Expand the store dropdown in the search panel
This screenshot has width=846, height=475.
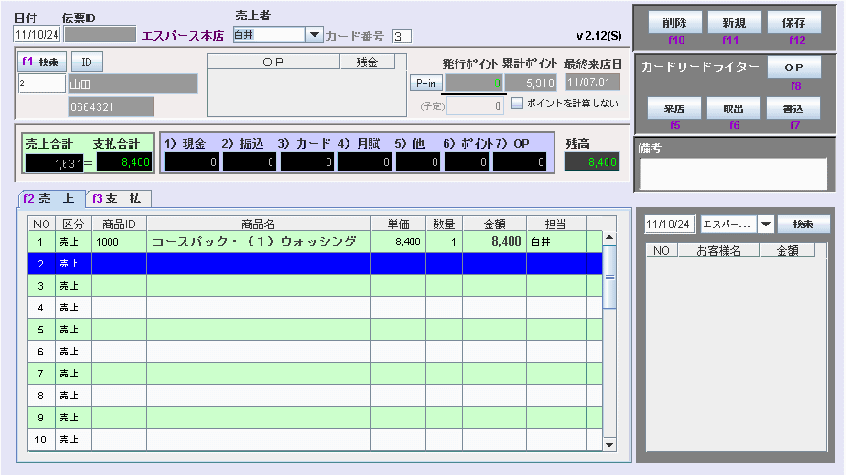click(x=767, y=224)
